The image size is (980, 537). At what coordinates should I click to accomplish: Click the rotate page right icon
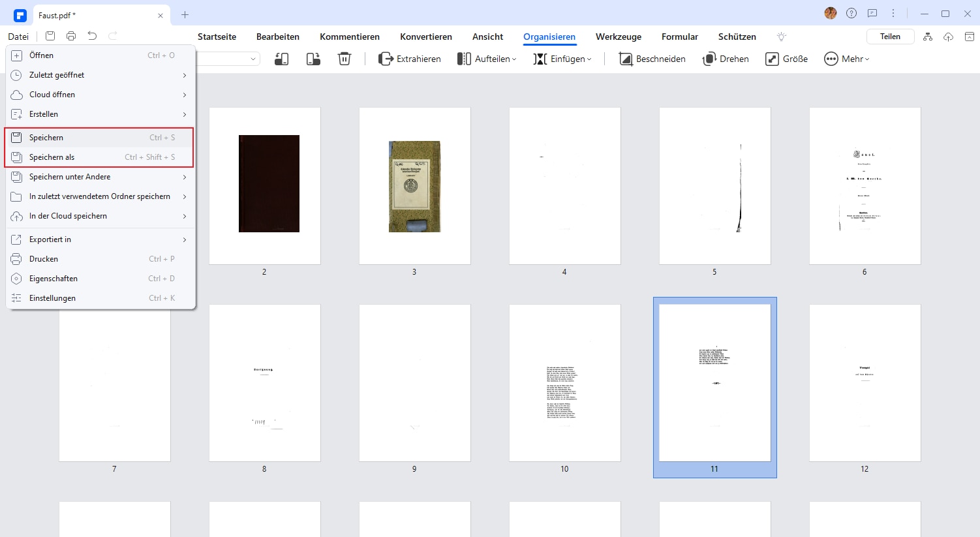click(313, 59)
